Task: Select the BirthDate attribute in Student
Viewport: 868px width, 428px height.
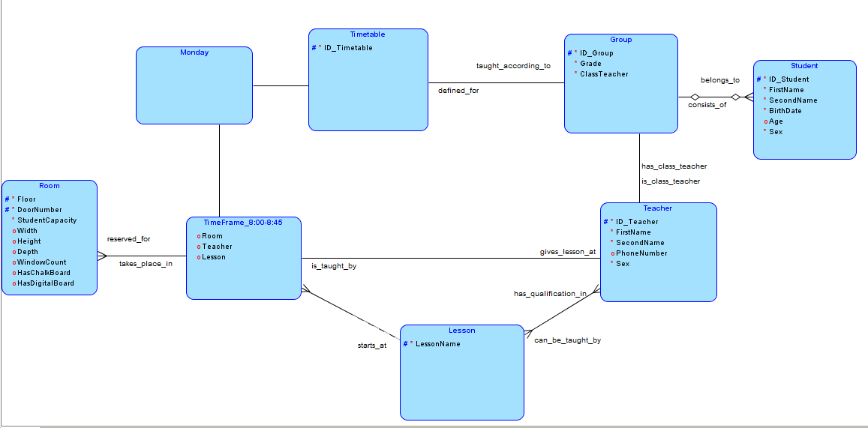Action: tap(785, 111)
